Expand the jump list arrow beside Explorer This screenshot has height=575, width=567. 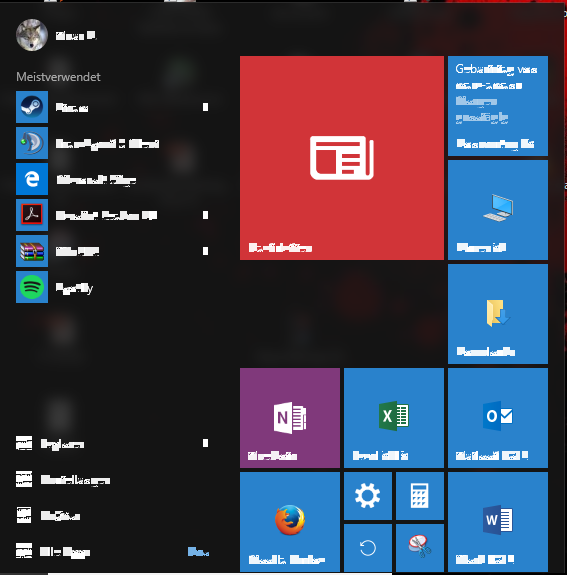[205, 443]
